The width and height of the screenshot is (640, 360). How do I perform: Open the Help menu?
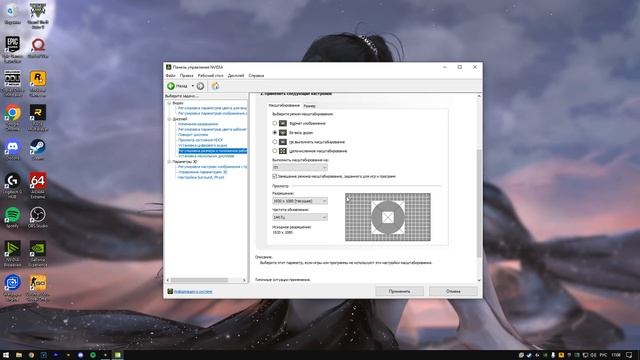[256, 76]
